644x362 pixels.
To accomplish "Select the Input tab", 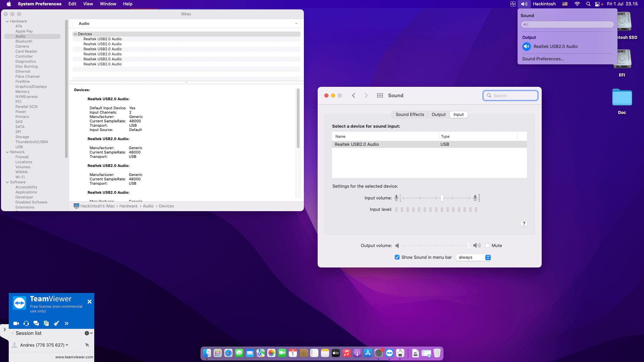I will tap(459, 114).
